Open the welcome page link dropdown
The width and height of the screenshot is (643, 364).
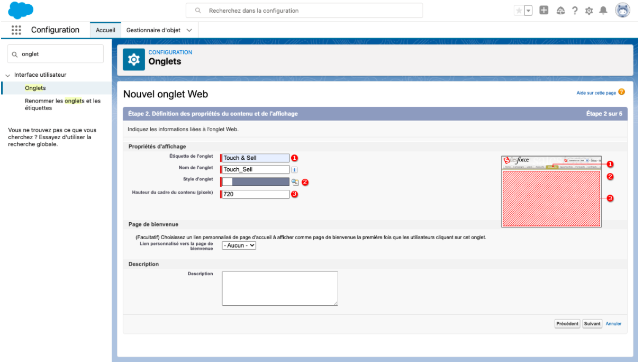(239, 245)
